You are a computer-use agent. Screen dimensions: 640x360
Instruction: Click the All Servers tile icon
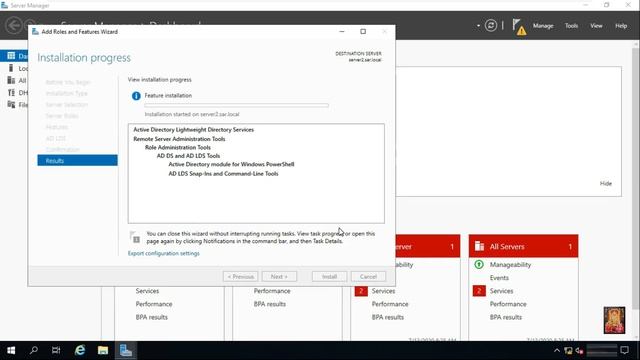tap(479, 246)
